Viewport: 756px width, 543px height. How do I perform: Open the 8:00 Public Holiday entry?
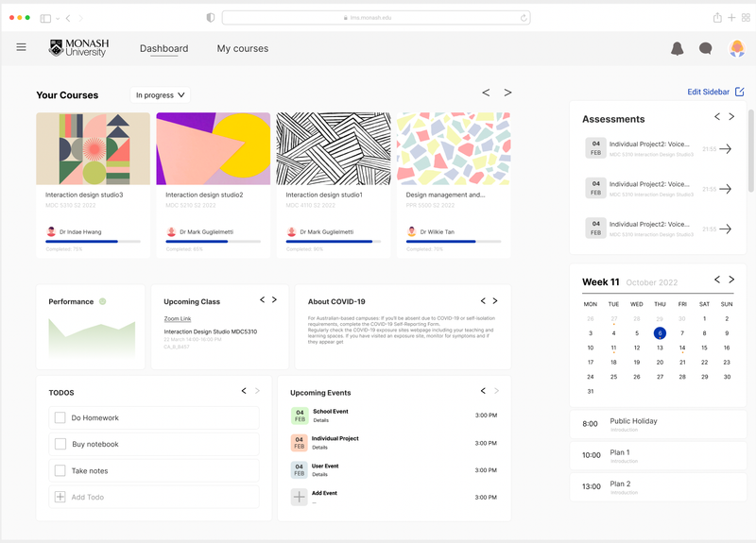click(x=658, y=424)
